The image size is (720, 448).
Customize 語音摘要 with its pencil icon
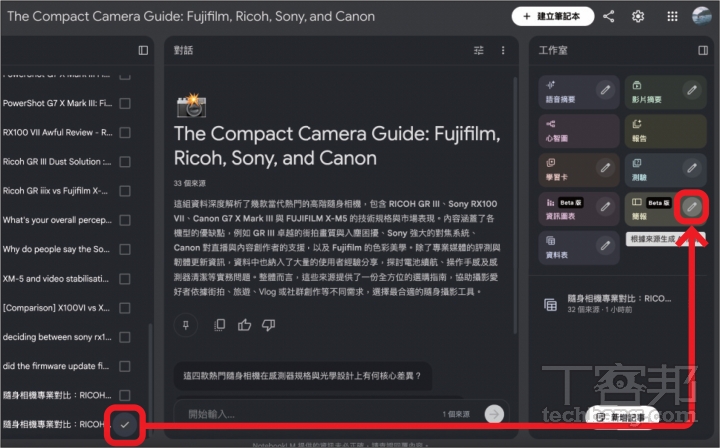point(606,90)
